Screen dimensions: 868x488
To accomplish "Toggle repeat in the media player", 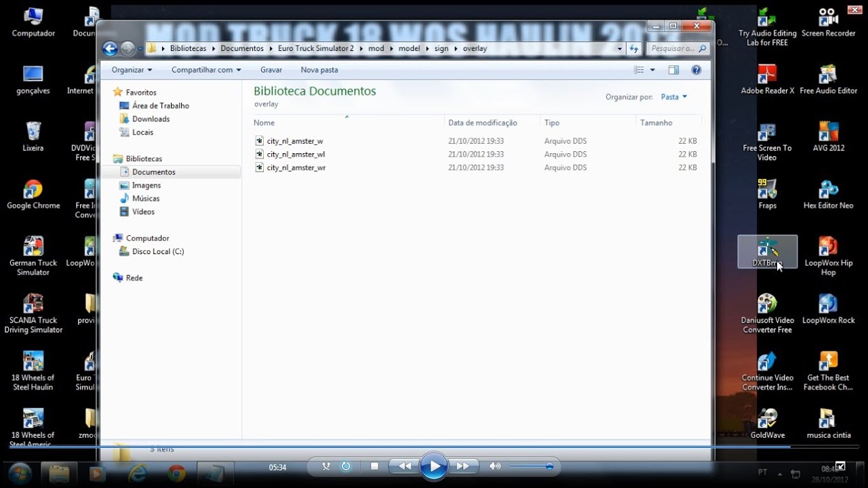I will 346,466.
